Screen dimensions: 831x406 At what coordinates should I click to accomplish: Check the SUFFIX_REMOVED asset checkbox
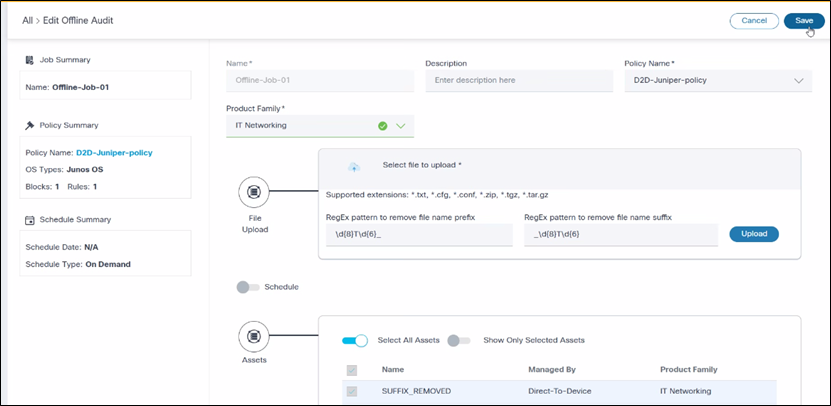[352, 391]
